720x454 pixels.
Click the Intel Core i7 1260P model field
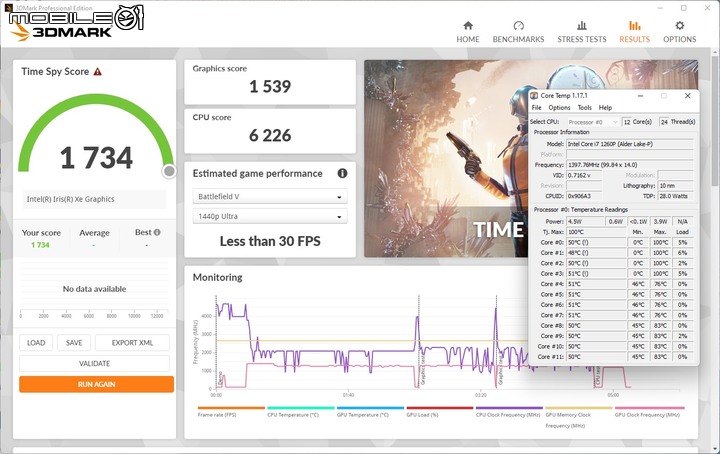pos(630,144)
